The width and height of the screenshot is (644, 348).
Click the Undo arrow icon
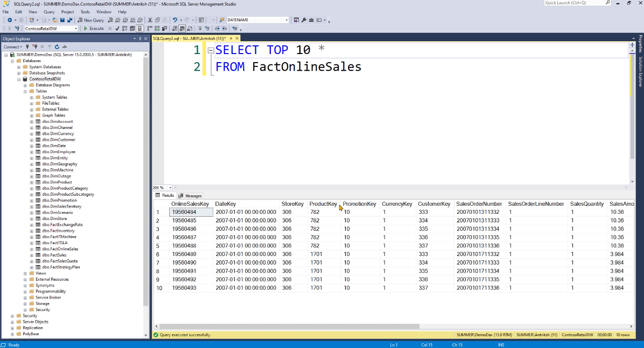pyautogui.click(x=175, y=20)
